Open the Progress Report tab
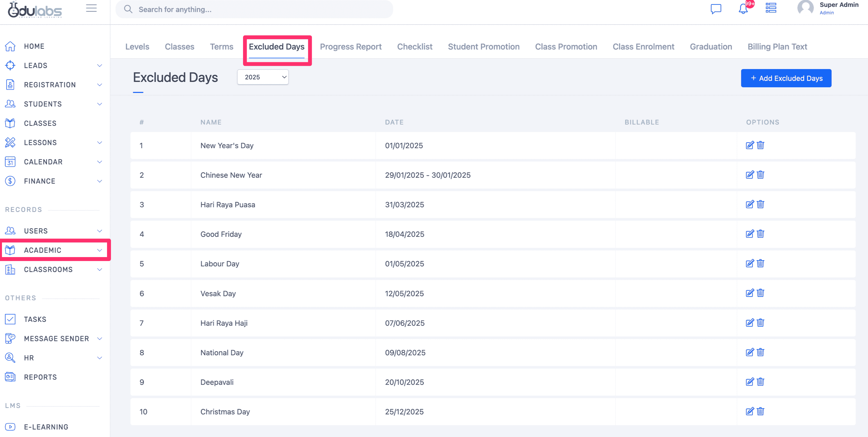The image size is (868, 437). 350,46
